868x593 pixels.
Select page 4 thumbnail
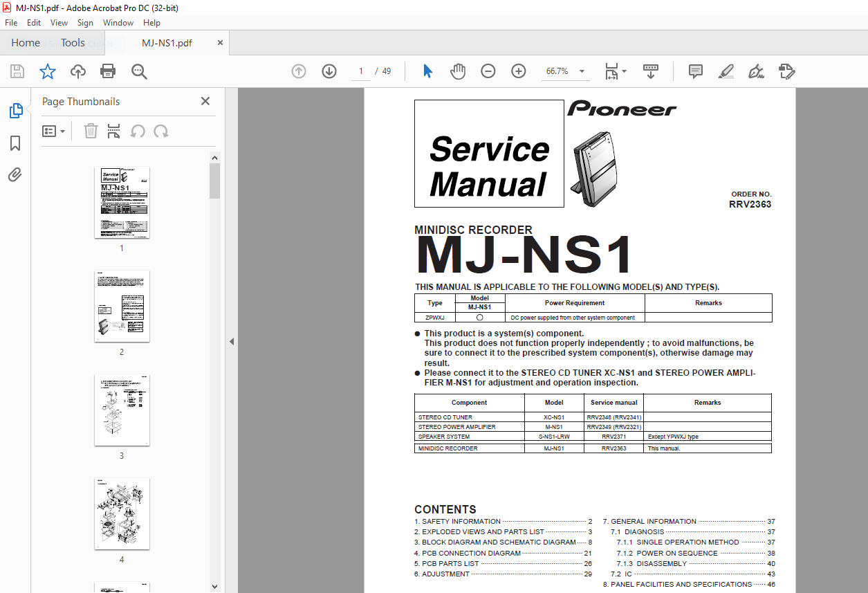[122, 513]
